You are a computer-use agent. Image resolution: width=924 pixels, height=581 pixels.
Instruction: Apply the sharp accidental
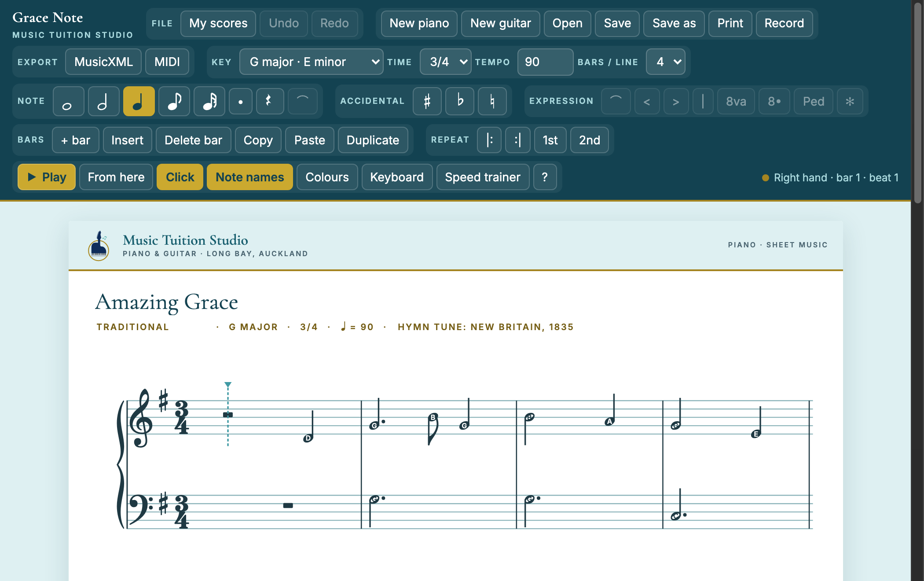(427, 101)
